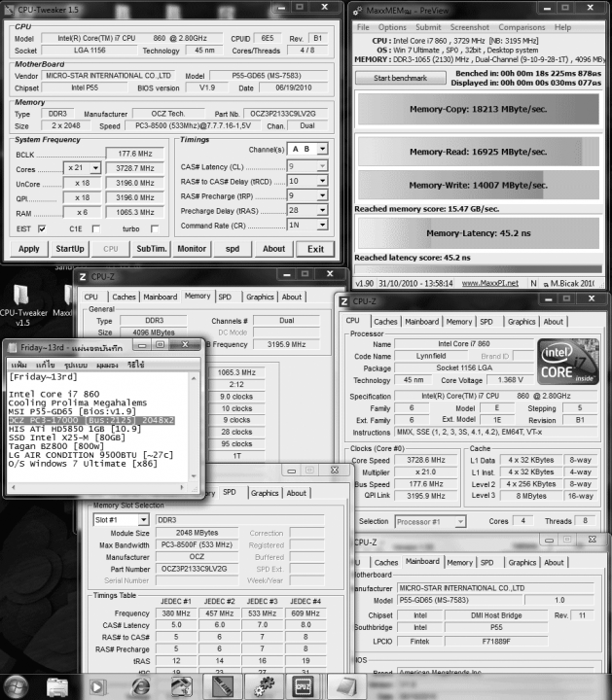The image size is (612, 700).
Task: Open the Processor #1 selection dropdown
Action: tap(460, 521)
